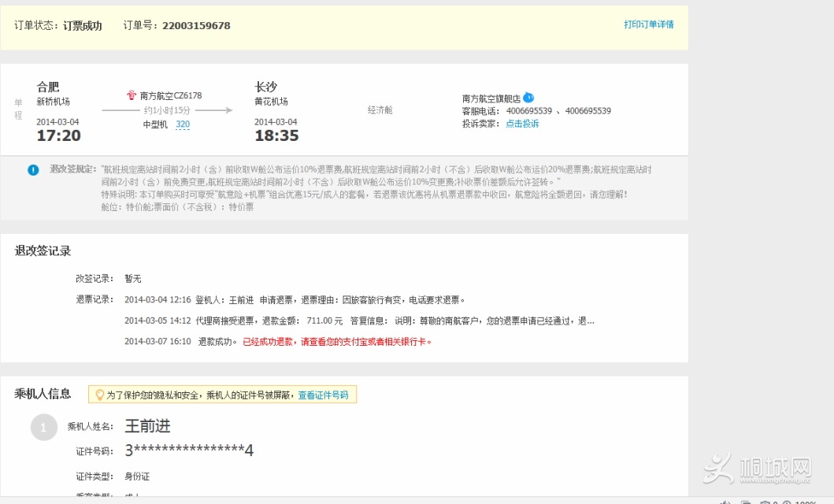Click the order number 22003159678

[196, 25]
